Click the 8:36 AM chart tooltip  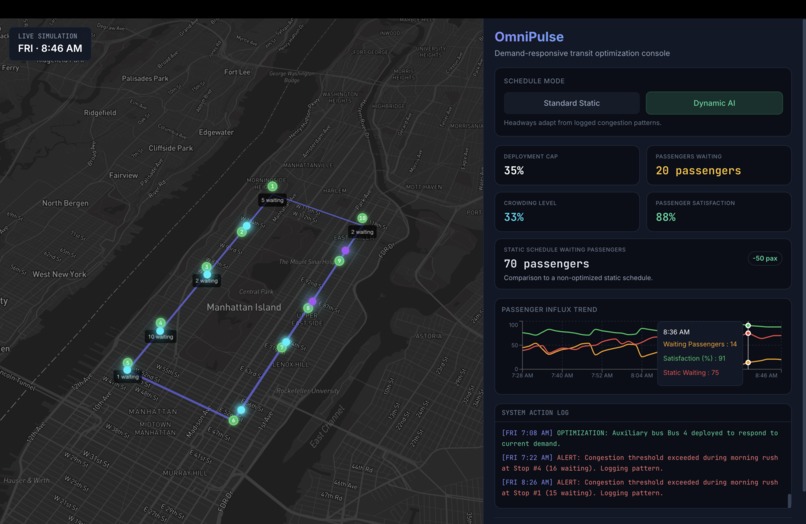(x=700, y=353)
